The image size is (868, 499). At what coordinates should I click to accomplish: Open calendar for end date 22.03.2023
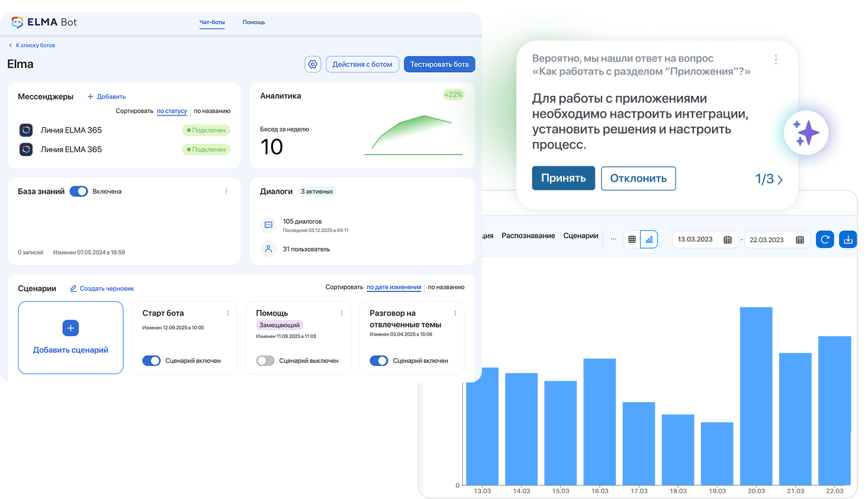(800, 240)
